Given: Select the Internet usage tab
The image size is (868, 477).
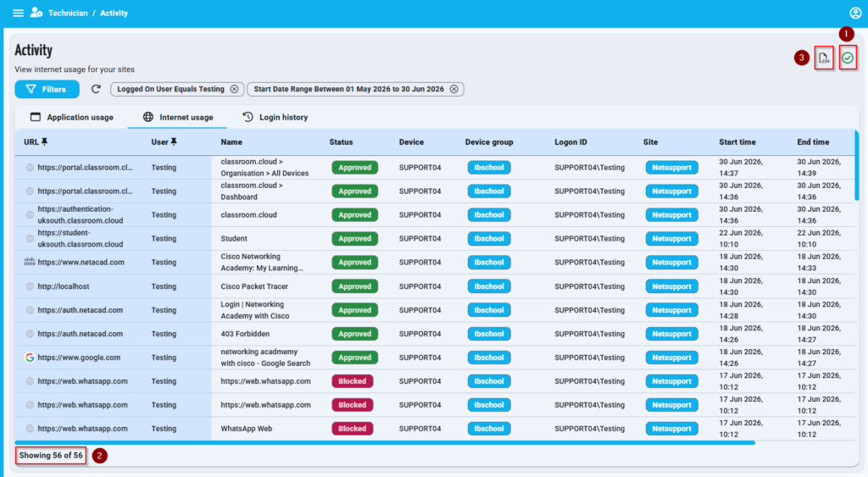Looking at the screenshot, I should pyautogui.click(x=178, y=117).
